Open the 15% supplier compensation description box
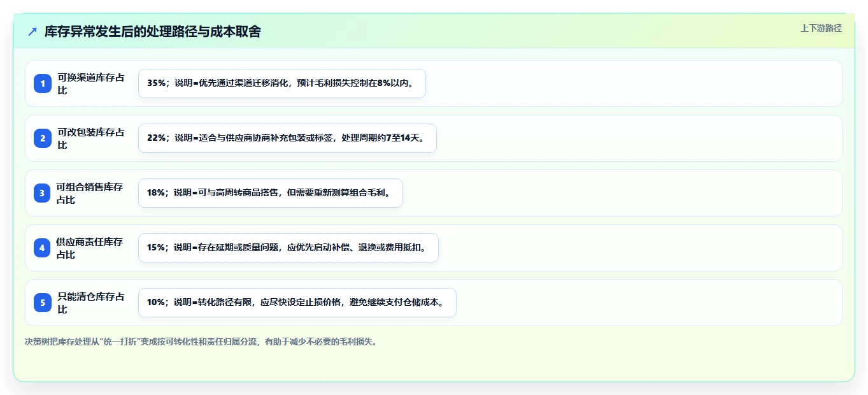The height and width of the screenshot is (395, 868). point(288,248)
